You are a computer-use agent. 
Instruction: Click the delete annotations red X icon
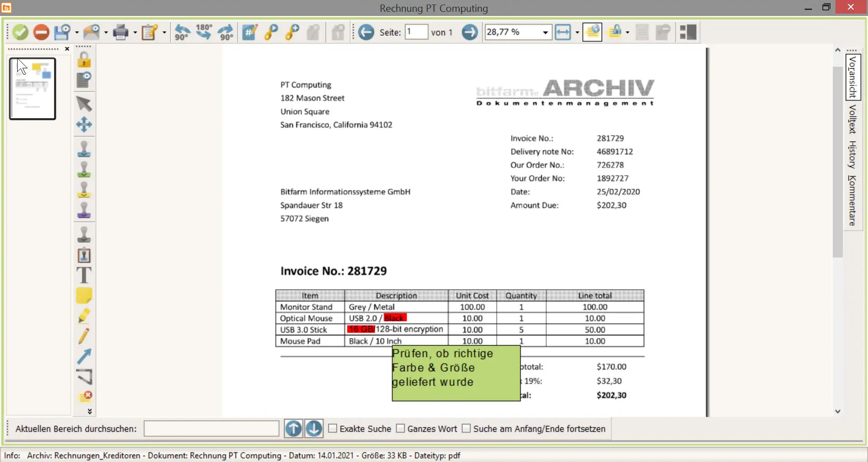click(85, 397)
